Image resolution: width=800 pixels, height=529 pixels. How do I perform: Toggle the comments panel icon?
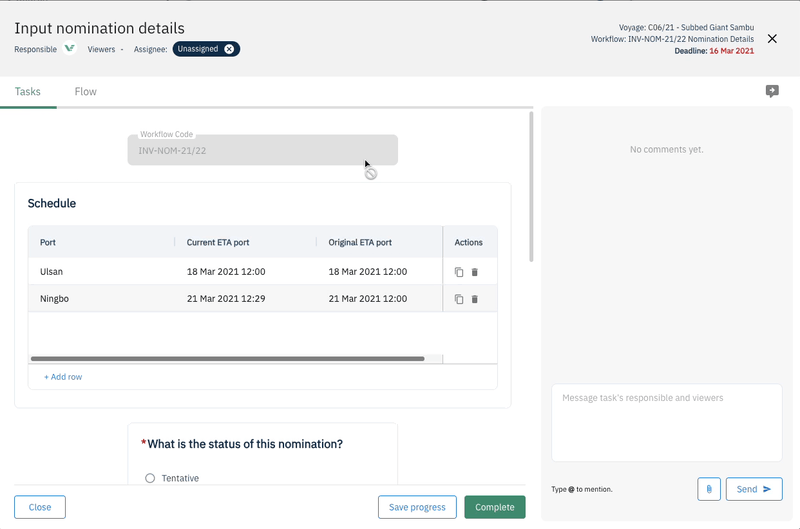point(772,91)
